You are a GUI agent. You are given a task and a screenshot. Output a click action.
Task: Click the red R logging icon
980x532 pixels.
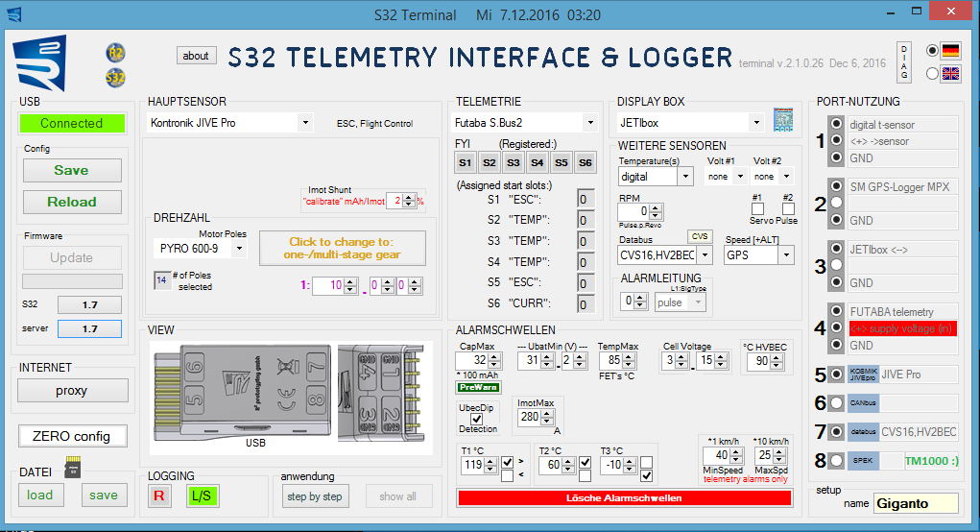click(158, 496)
